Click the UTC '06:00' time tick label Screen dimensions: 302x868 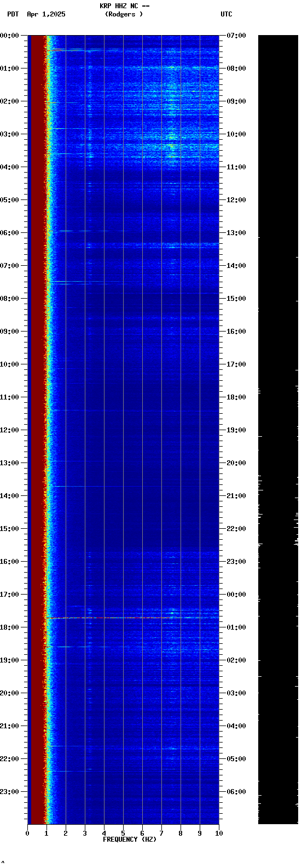pyautogui.click(x=236, y=792)
